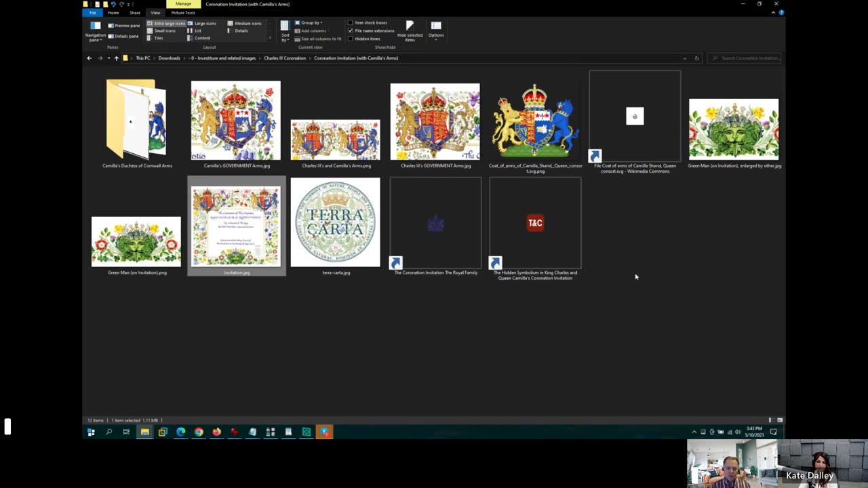868x488 pixels.
Task: Launch Microsoft Edge from taskbar
Action: coord(180,432)
